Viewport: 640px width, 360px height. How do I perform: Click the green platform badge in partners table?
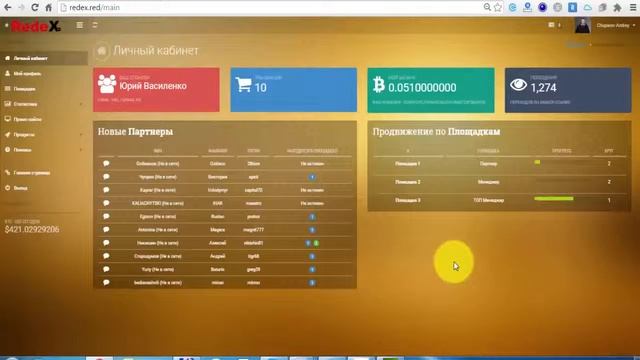[316, 243]
